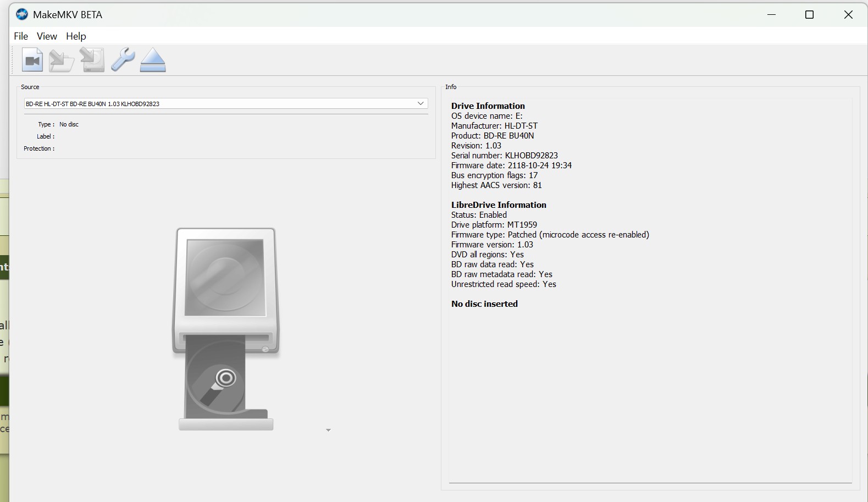Select the BD-RE BU40N source combo box
This screenshot has width=868, height=502.
tap(220, 103)
